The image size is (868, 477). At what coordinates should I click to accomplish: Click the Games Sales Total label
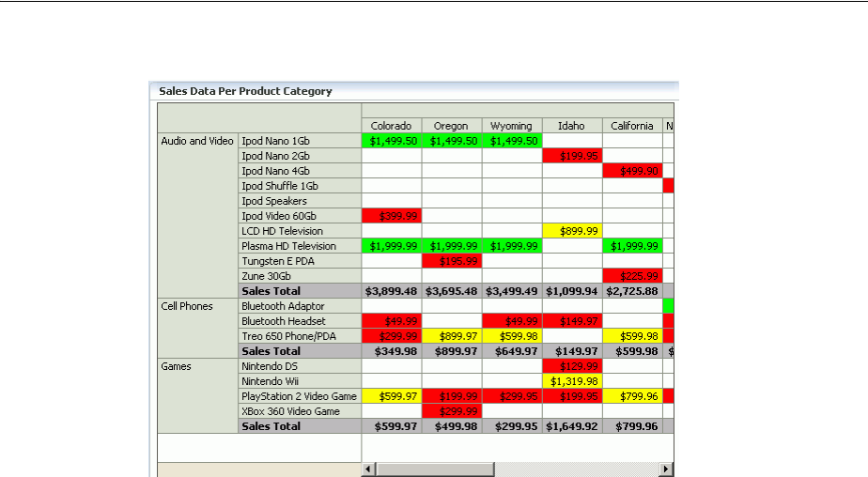pos(300,426)
